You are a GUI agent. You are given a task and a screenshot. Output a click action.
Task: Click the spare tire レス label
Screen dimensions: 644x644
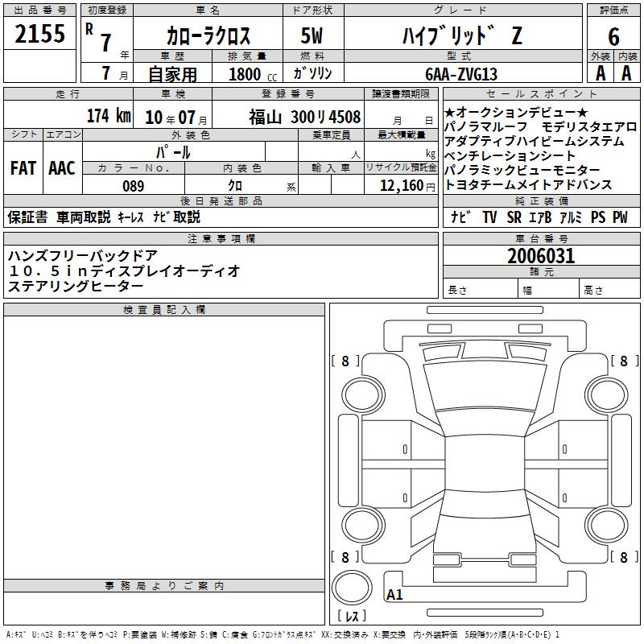tap(352, 616)
